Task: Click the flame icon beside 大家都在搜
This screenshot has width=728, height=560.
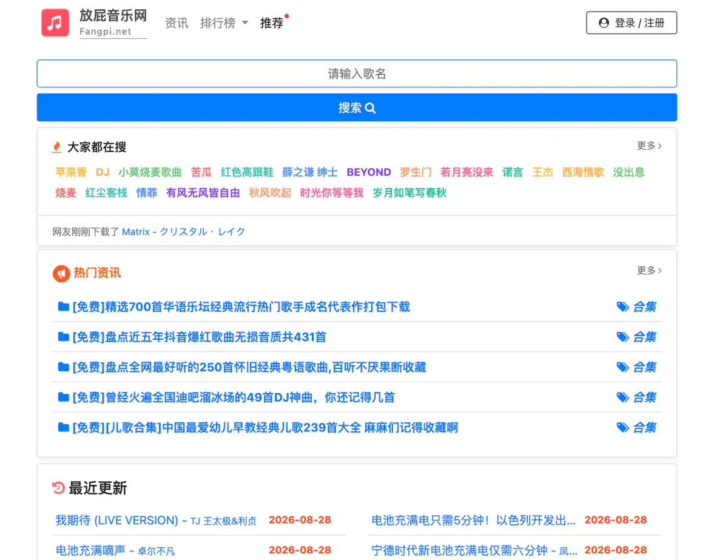Action: 57,147
